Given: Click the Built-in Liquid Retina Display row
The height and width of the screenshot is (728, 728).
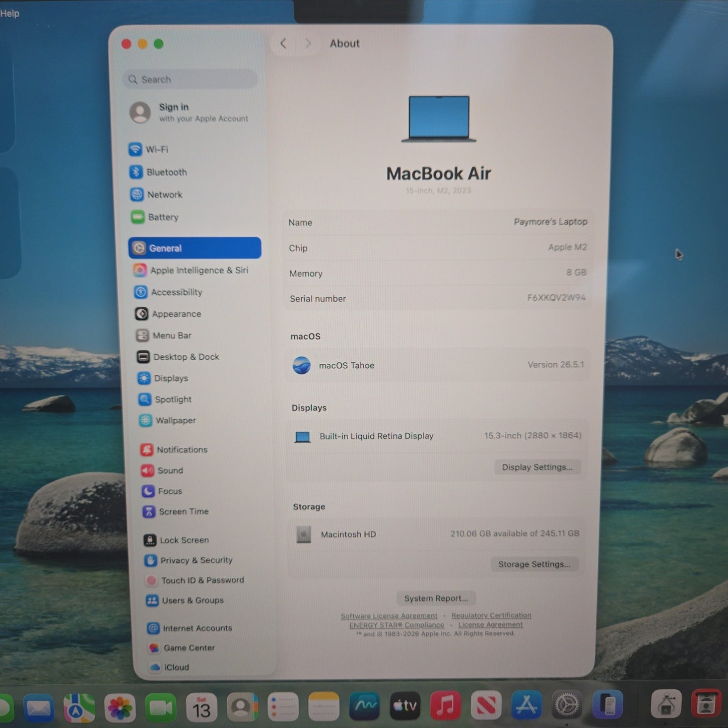Looking at the screenshot, I should click(x=437, y=436).
